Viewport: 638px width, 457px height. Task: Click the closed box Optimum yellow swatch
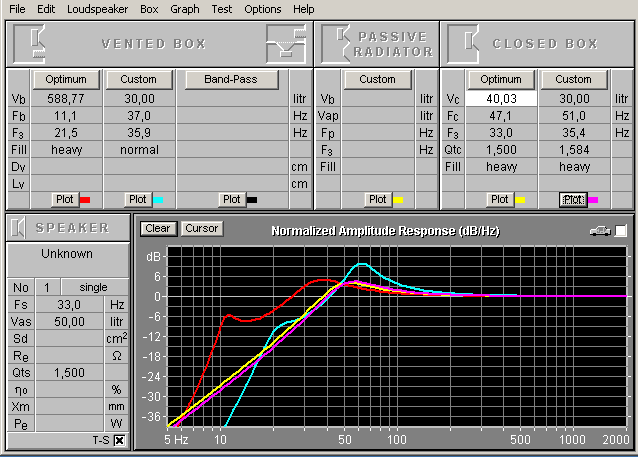[x=520, y=200]
